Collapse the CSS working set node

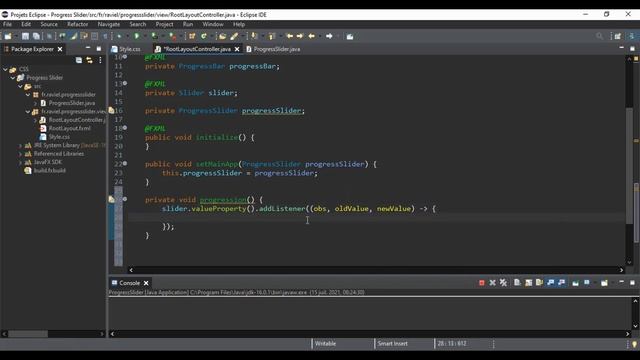point(5,69)
